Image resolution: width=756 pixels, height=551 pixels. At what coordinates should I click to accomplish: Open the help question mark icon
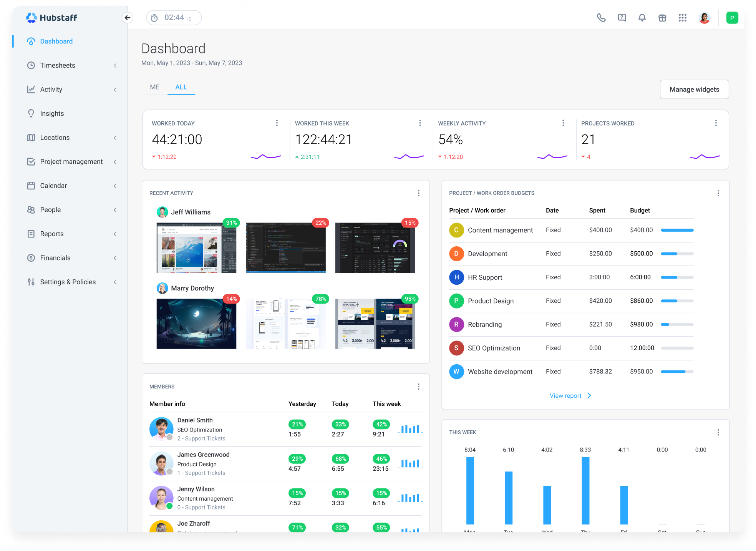coord(621,18)
